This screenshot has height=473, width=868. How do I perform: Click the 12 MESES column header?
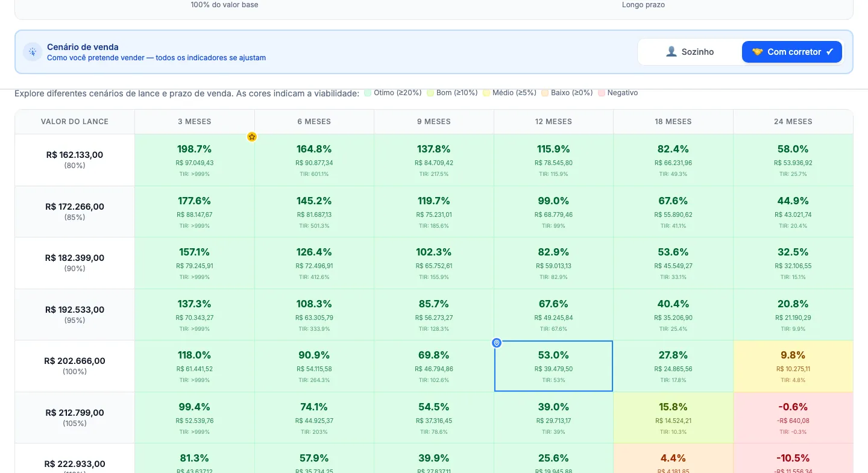click(x=553, y=122)
